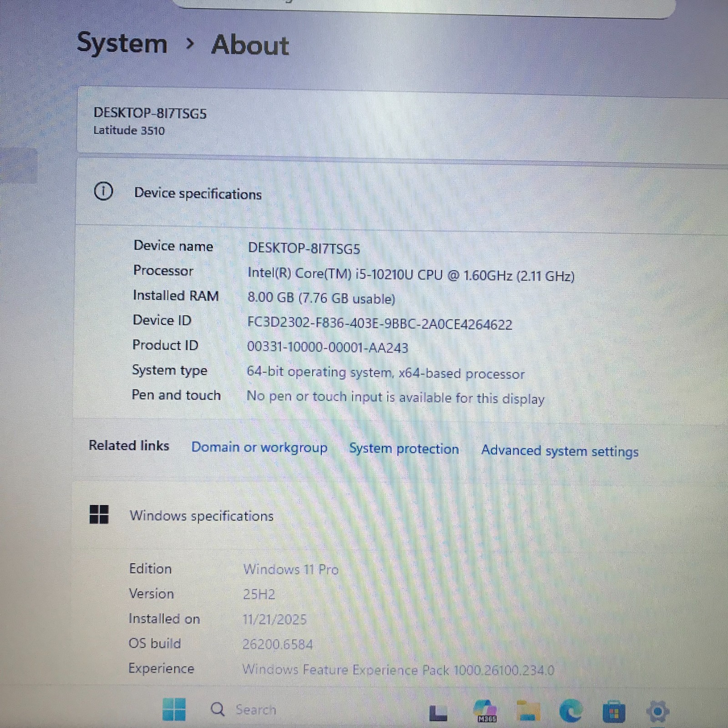Open File Explorer from the taskbar
The image size is (728, 728).
pos(528,711)
